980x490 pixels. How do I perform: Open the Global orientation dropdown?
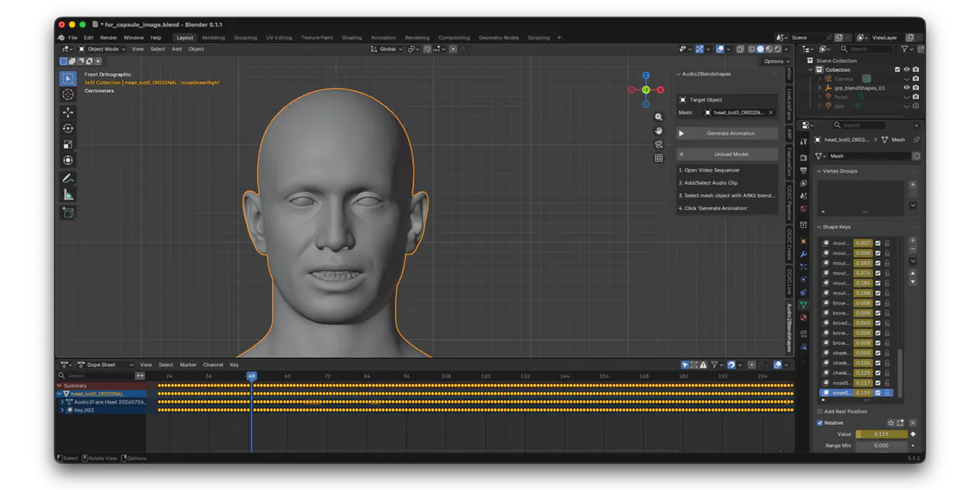pos(385,49)
